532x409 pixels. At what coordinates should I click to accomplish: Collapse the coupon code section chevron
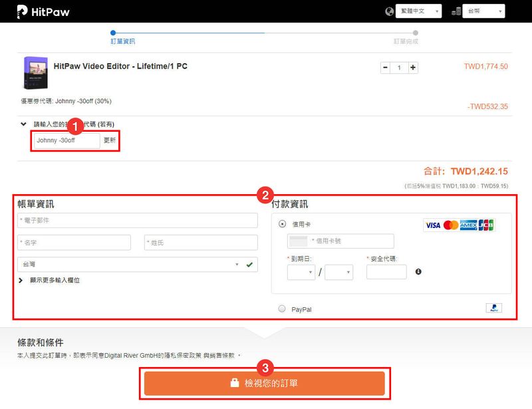click(23, 124)
